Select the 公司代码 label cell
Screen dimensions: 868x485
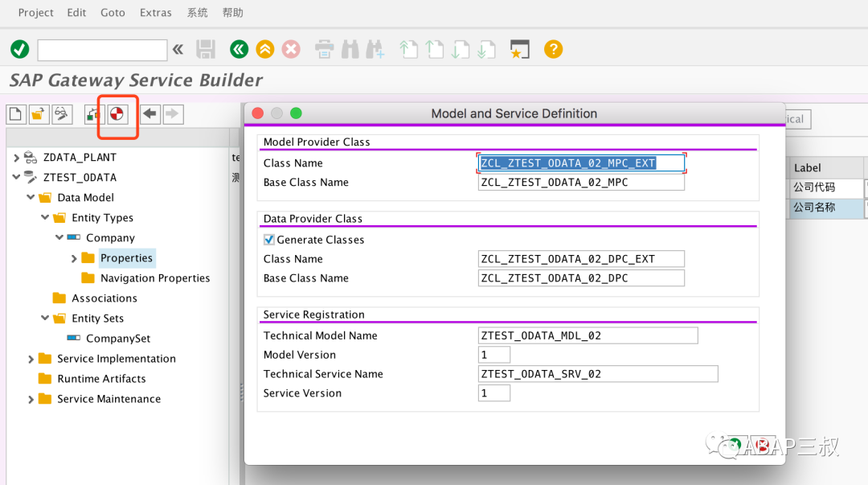(825, 187)
